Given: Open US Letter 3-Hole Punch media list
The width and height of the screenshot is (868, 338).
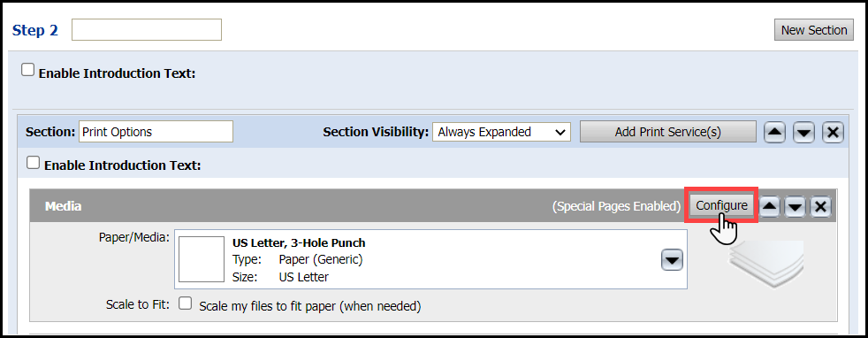Looking at the screenshot, I should [x=430, y=259].
